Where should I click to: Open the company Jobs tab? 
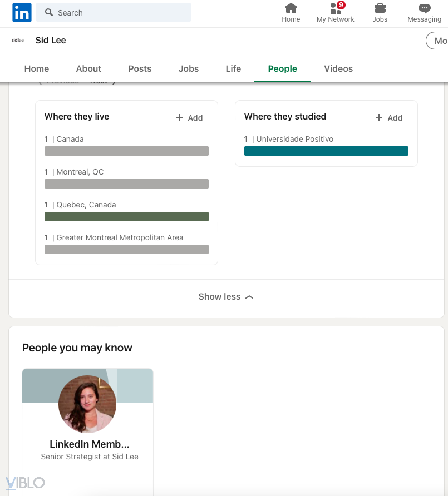click(x=189, y=69)
